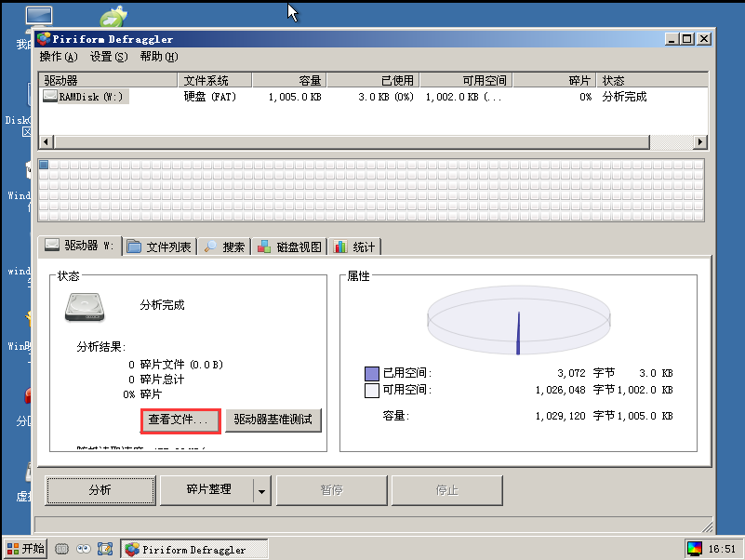Click the Defraggler icon in title bar
The image size is (745, 560).
(44, 39)
